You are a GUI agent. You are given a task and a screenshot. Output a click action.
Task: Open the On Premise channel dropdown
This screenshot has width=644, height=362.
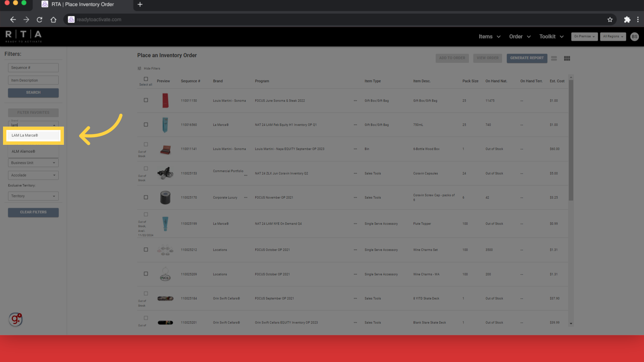click(x=584, y=37)
